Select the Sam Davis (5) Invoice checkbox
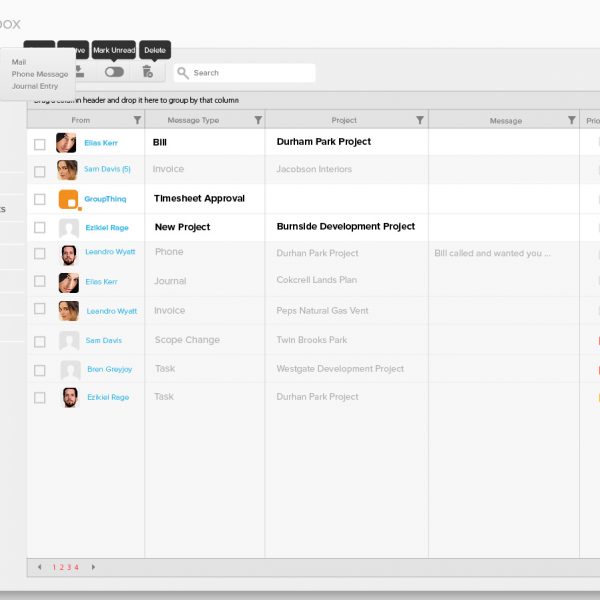The height and width of the screenshot is (600, 600). (x=40, y=172)
